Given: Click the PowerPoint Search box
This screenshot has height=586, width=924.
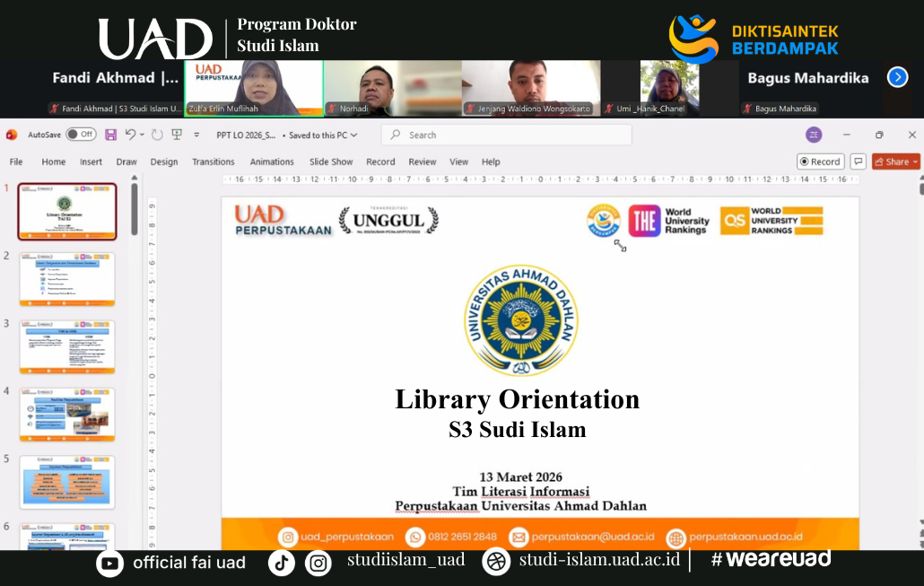Looking at the screenshot, I should 507,135.
